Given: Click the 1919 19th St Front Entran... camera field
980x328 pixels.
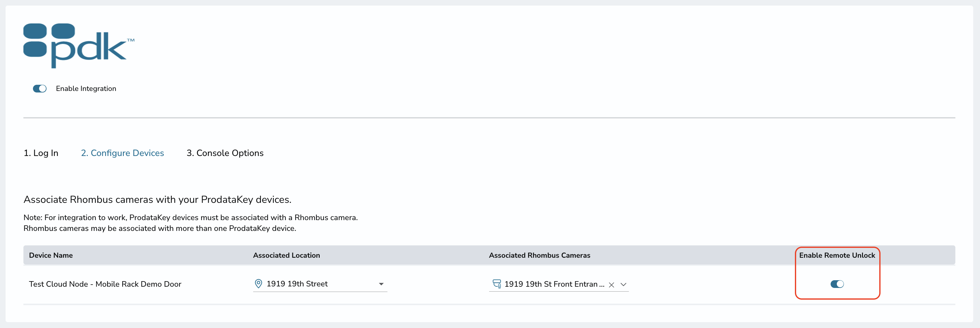Looking at the screenshot, I should (558, 284).
